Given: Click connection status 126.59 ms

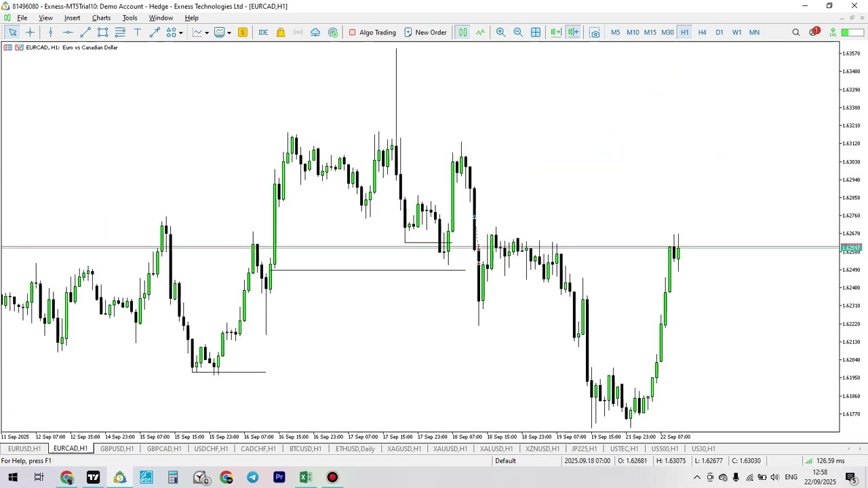Looking at the screenshot, I should 825,461.
